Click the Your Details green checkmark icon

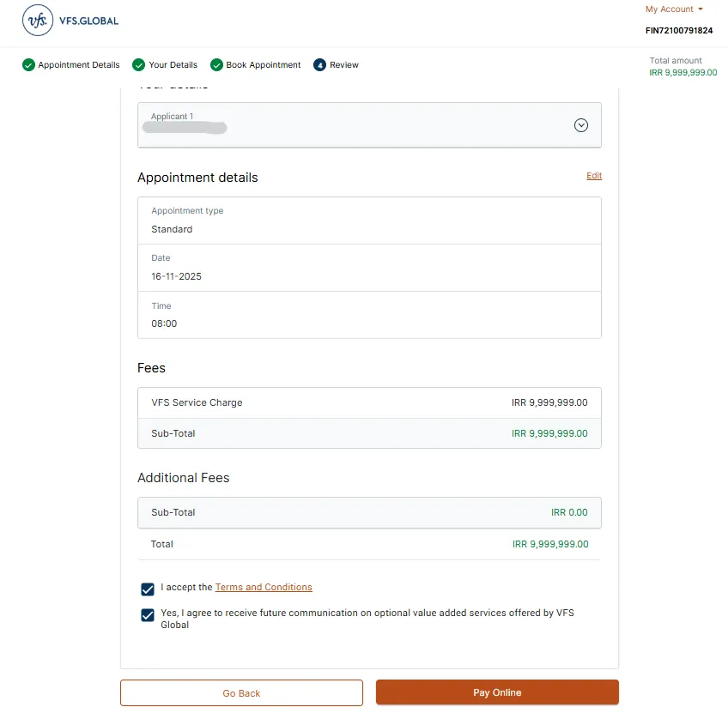[x=139, y=65]
